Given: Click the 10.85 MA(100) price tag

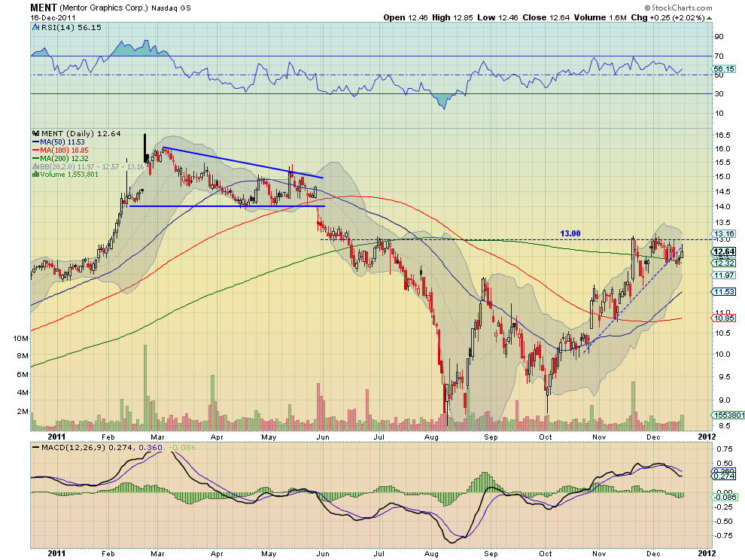Looking at the screenshot, I should (724, 318).
